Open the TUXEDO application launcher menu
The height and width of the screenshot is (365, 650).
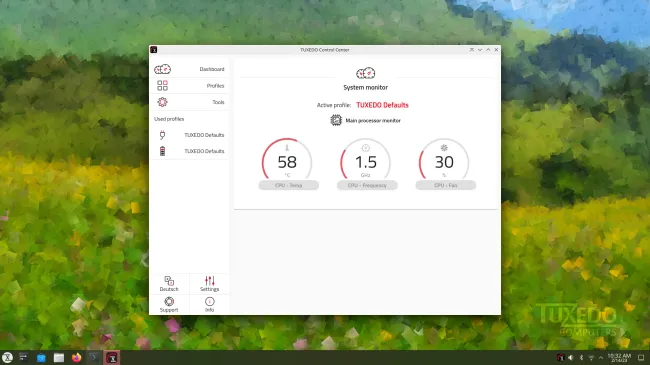click(x=7, y=358)
